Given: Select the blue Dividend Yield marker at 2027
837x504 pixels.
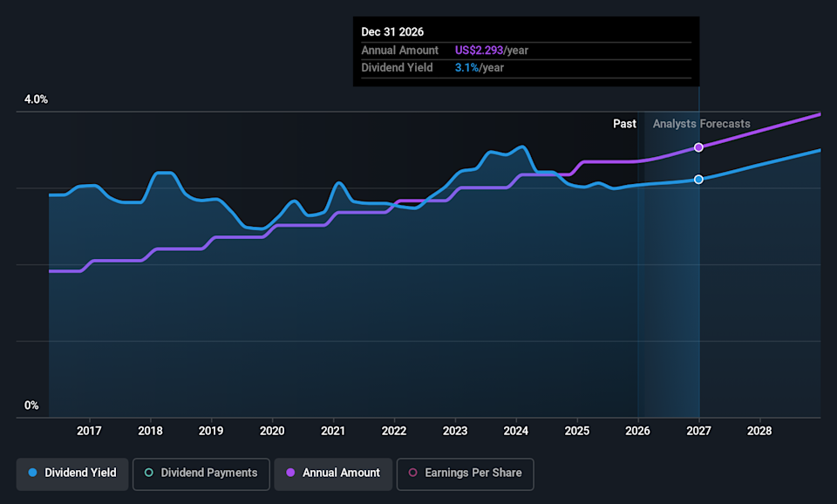Looking at the screenshot, I should 698,180.
